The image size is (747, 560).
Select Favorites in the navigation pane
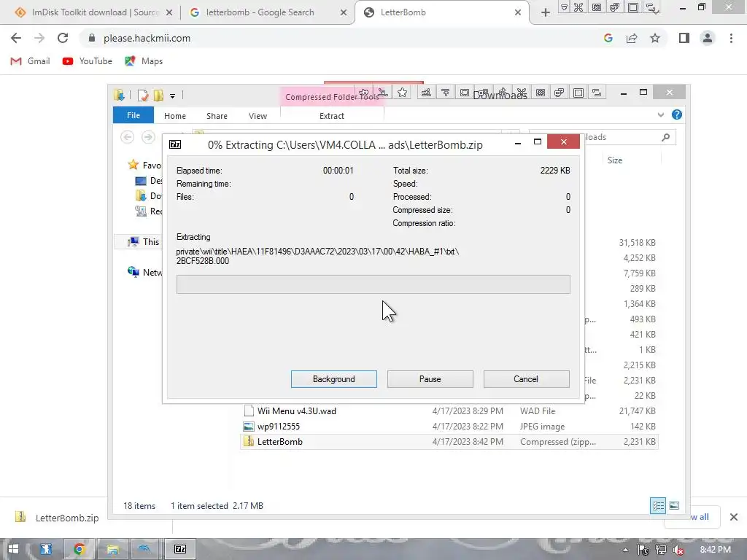click(x=144, y=165)
